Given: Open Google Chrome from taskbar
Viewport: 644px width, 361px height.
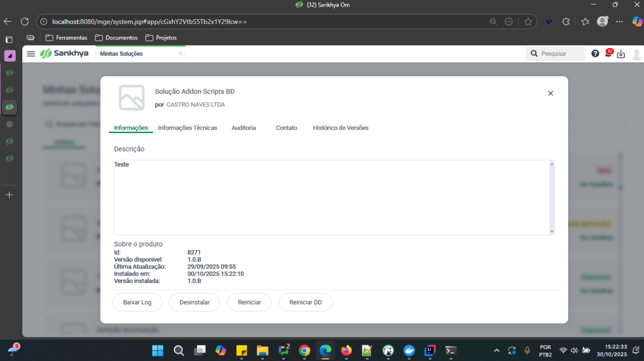Looking at the screenshot, I should [x=304, y=350].
